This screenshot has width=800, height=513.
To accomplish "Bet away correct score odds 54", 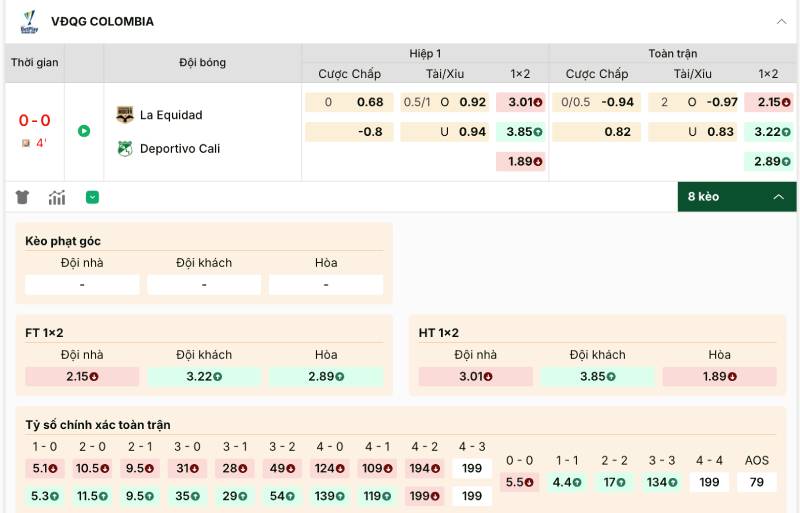I will click(x=282, y=496).
